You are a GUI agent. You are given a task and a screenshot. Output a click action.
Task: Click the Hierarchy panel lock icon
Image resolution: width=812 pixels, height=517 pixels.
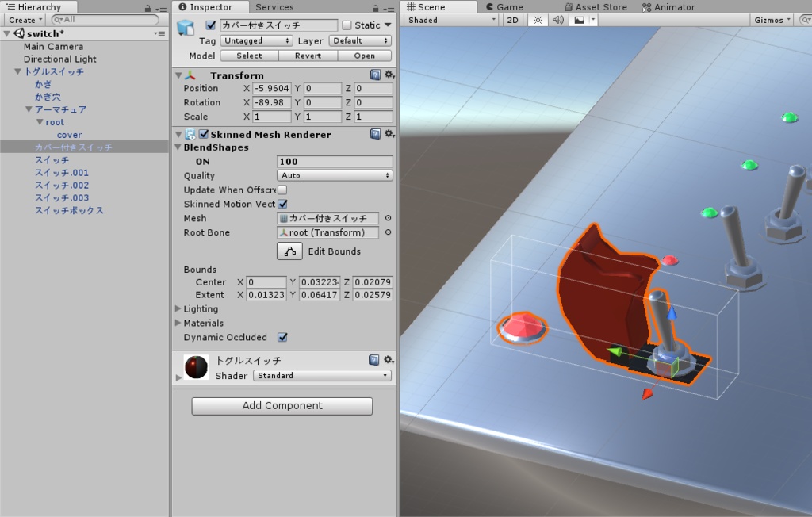coord(147,8)
